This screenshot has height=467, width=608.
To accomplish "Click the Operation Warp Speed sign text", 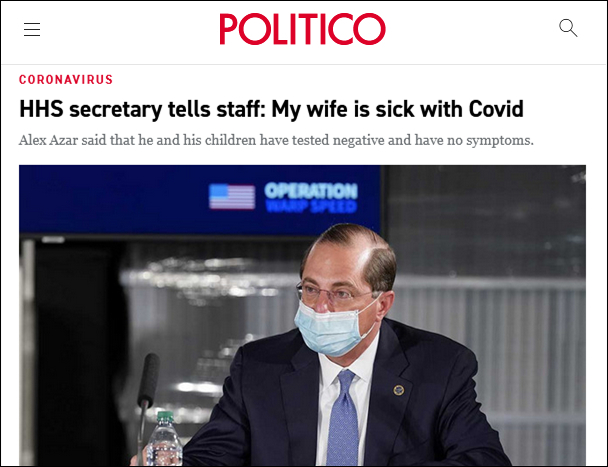I will click(311, 197).
